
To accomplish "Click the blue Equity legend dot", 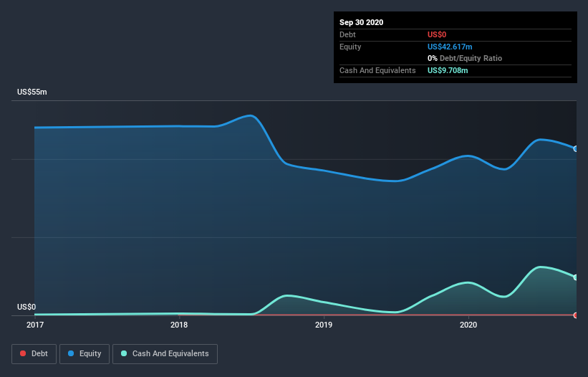I will coord(71,353).
